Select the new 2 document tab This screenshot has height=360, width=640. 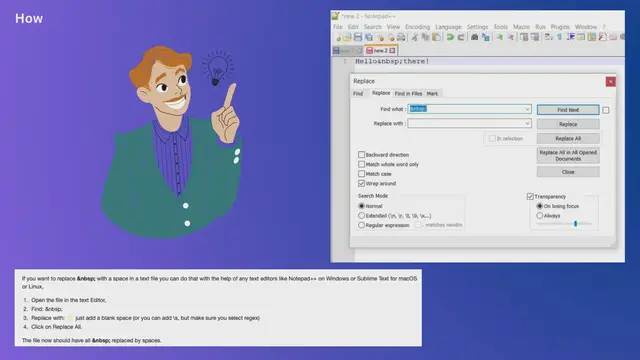pos(380,51)
